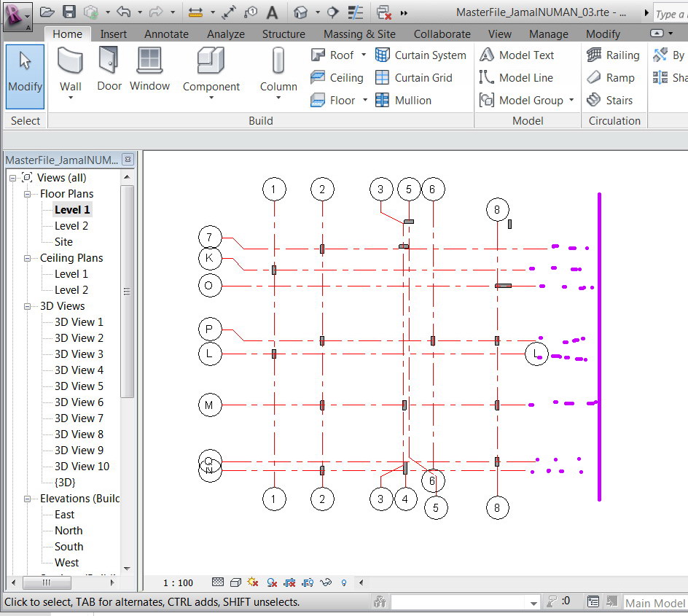Close the project browser panel
The height and width of the screenshot is (616, 688).
[x=128, y=159]
